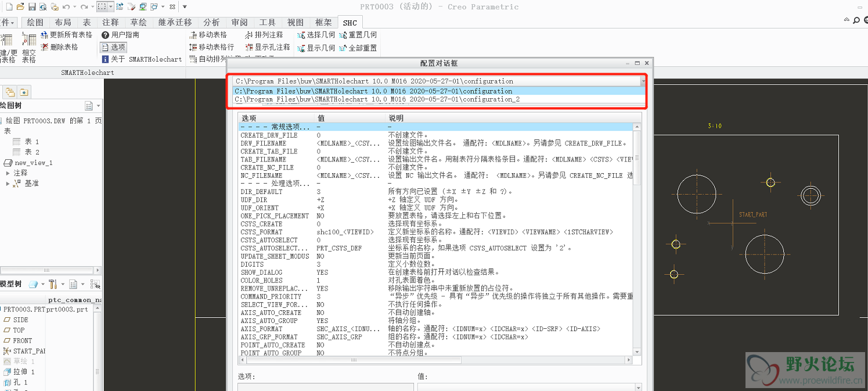Click model tree filter icon at far right
Image resolution: width=868 pixels, height=391 pixels.
(x=95, y=284)
